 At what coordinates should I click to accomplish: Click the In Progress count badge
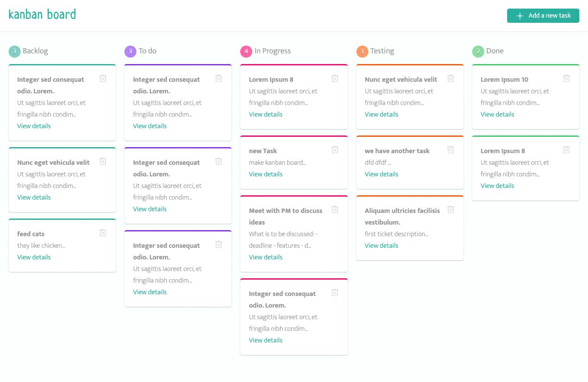[x=246, y=52]
